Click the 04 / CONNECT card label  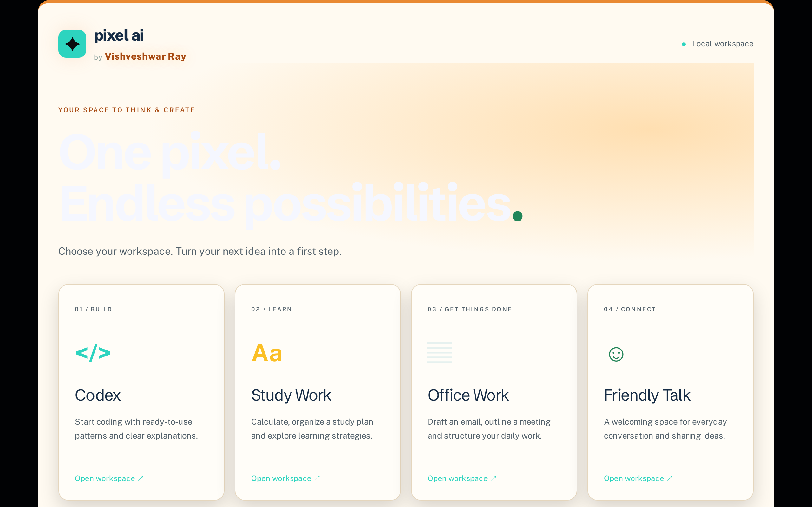[x=630, y=309]
